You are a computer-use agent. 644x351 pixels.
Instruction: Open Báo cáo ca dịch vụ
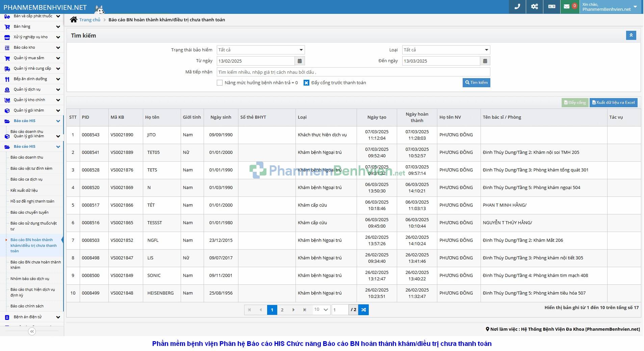point(26,179)
